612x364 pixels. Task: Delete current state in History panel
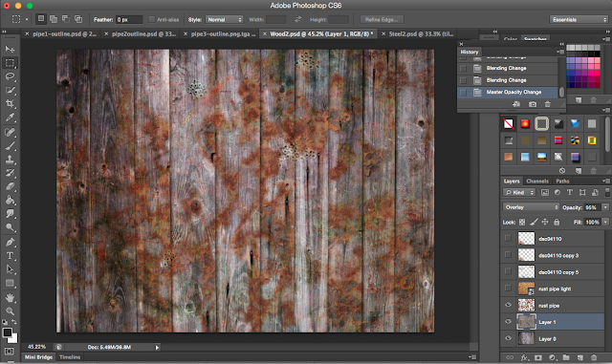point(548,104)
